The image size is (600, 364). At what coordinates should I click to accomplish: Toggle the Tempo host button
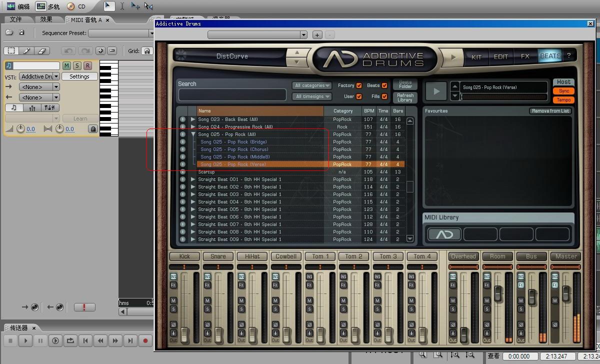tap(563, 100)
